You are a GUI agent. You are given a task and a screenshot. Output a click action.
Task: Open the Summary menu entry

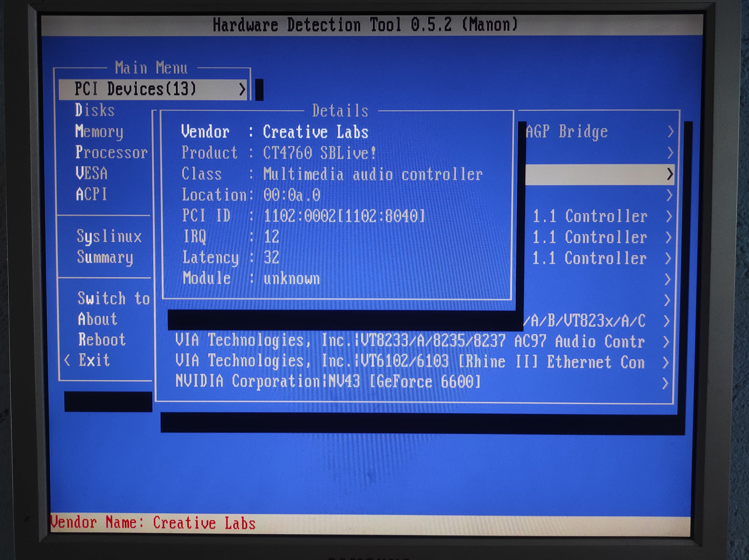click(x=105, y=257)
